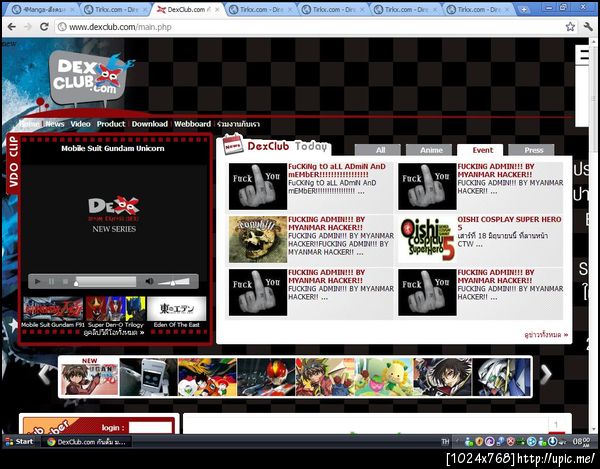Reload the page with the refresh icon

(44, 27)
